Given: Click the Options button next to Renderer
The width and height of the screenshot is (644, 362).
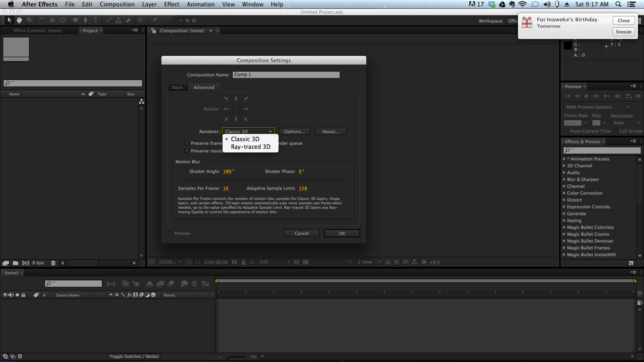Looking at the screenshot, I should (x=294, y=132).
